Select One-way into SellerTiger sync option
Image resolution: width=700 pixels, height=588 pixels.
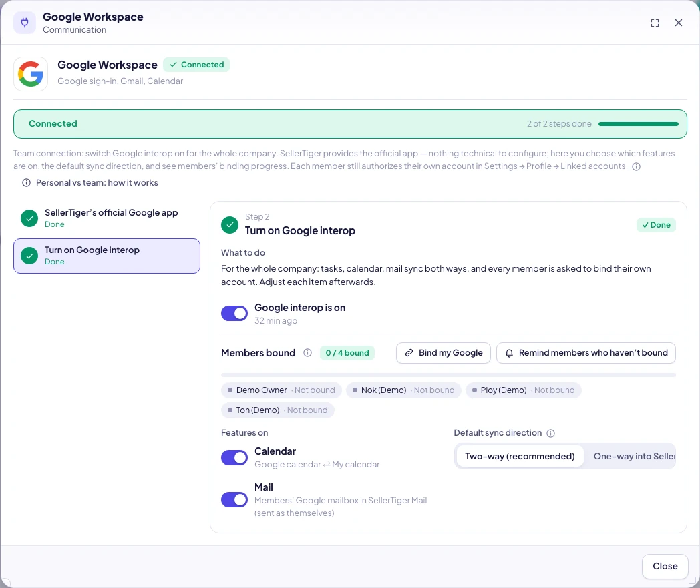(x=632, y=456)
